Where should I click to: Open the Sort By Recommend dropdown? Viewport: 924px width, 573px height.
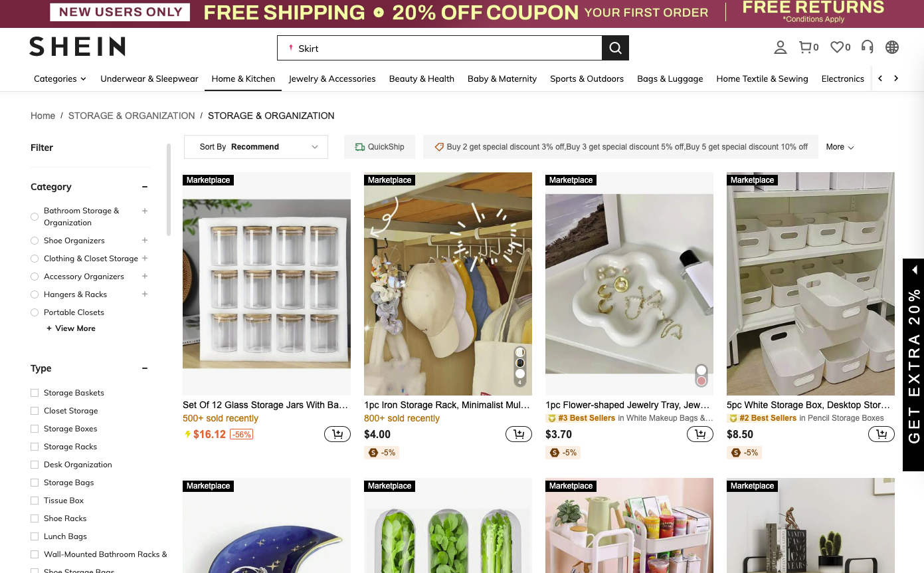pyautogui.click(x=256, y=147)
